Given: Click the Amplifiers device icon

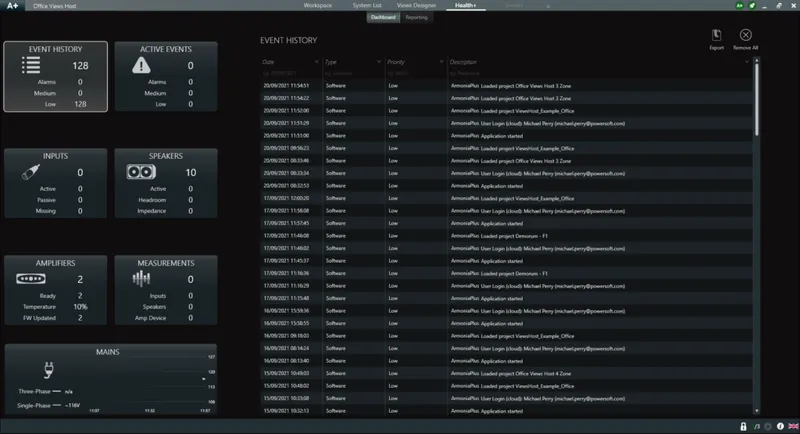Looking at the screenshot, I should click(x=31, y=278).
